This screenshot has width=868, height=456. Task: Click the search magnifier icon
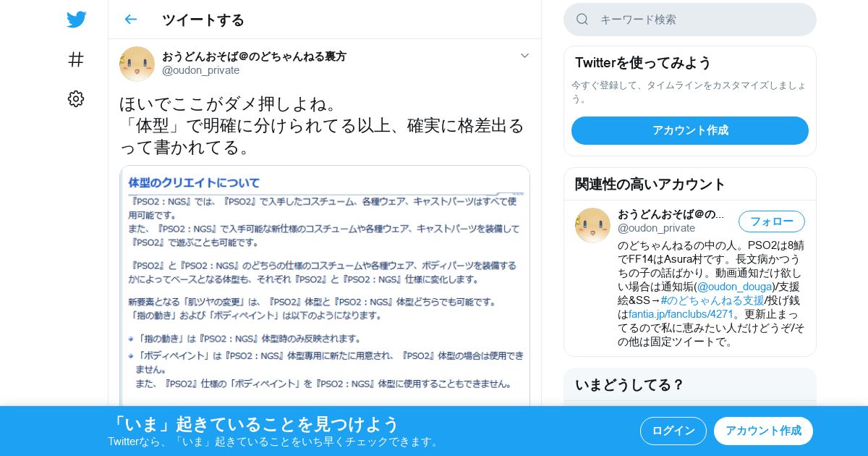click(x=582, y=20)
